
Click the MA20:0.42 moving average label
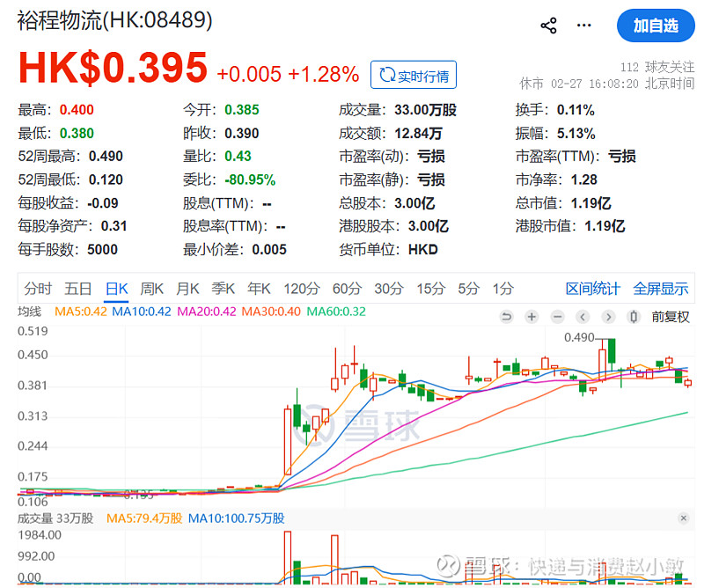point(207,312)
